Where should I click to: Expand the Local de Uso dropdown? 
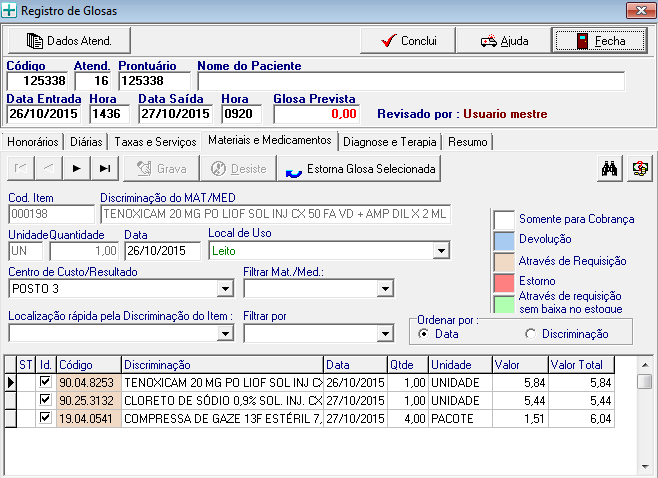click(441, 251)
